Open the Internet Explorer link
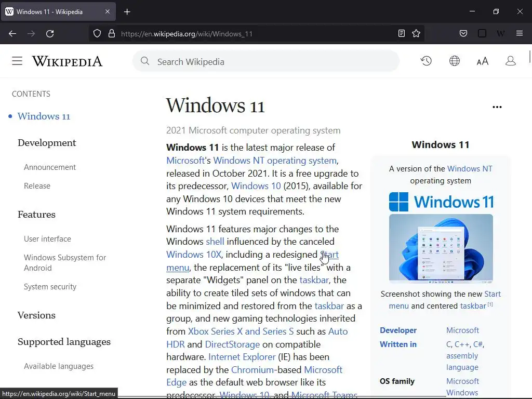 [242, 357]
